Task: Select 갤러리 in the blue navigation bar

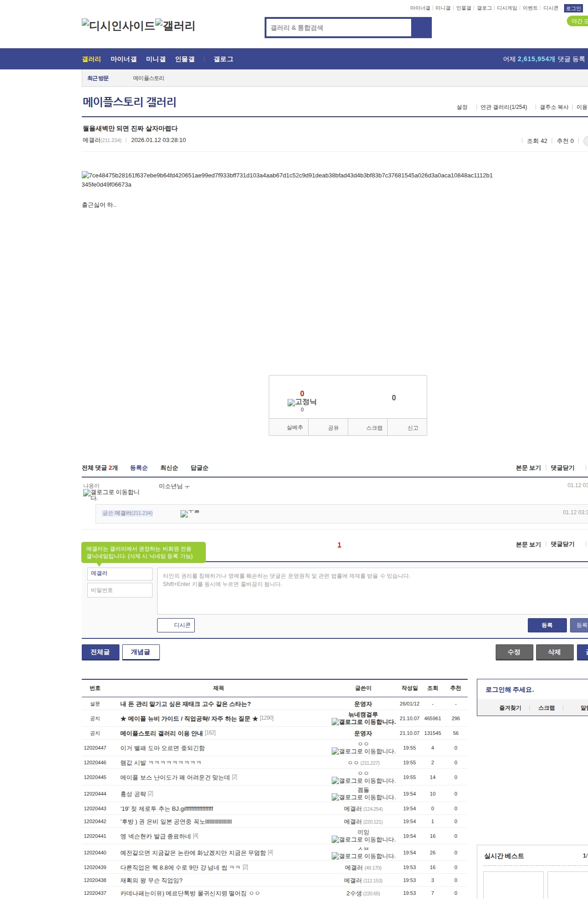Action: click(91, 59)
